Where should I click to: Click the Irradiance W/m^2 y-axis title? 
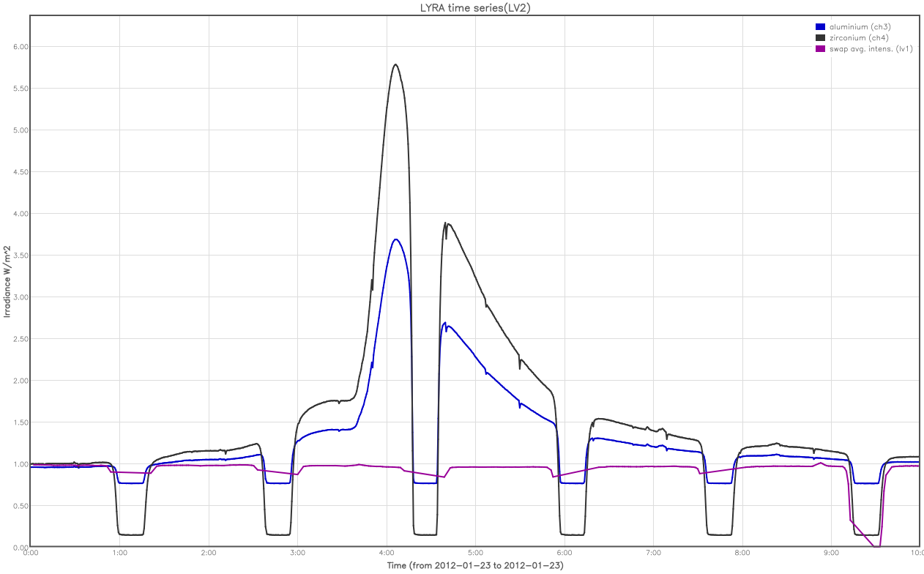[7, 282]
